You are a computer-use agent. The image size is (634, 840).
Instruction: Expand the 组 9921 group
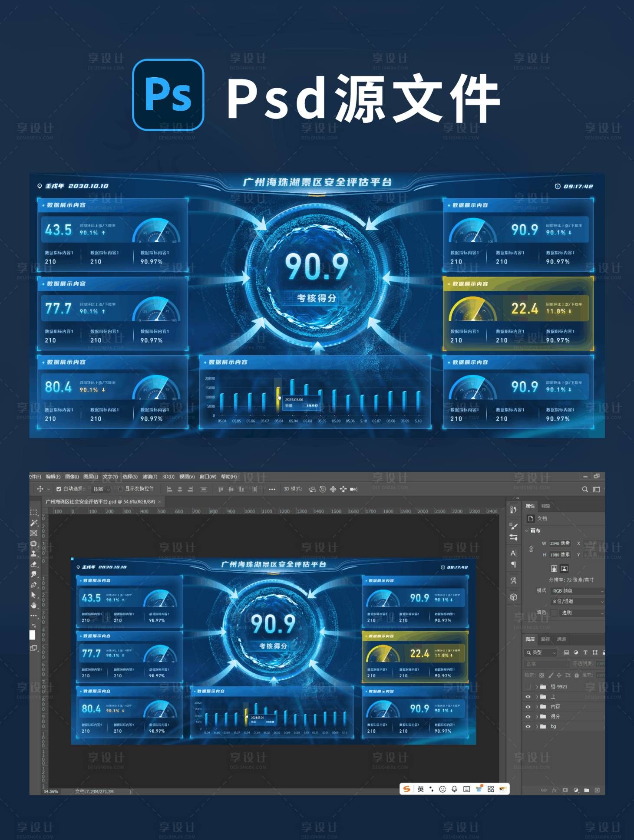tap(537, 686)
